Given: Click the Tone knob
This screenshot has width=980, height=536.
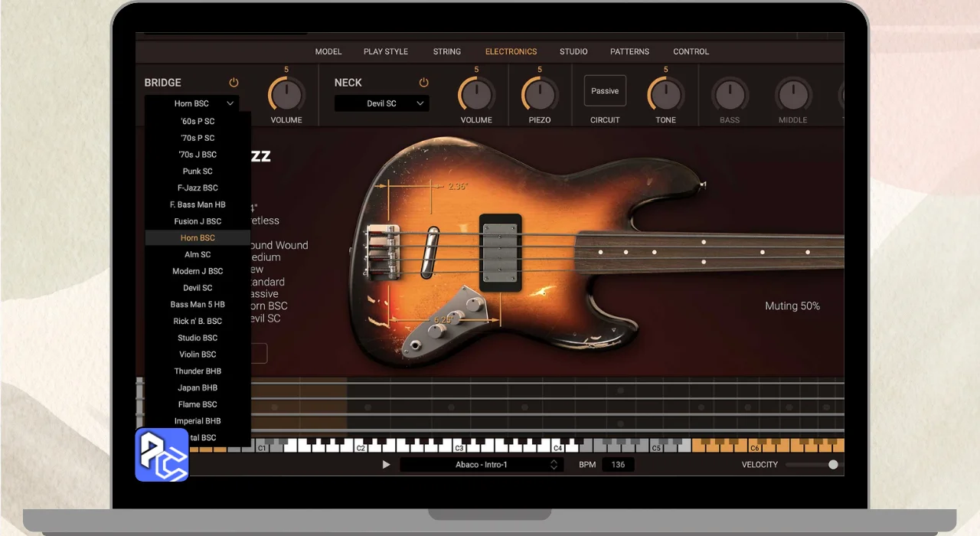Looking at the screenshot, I should (665, 96).
